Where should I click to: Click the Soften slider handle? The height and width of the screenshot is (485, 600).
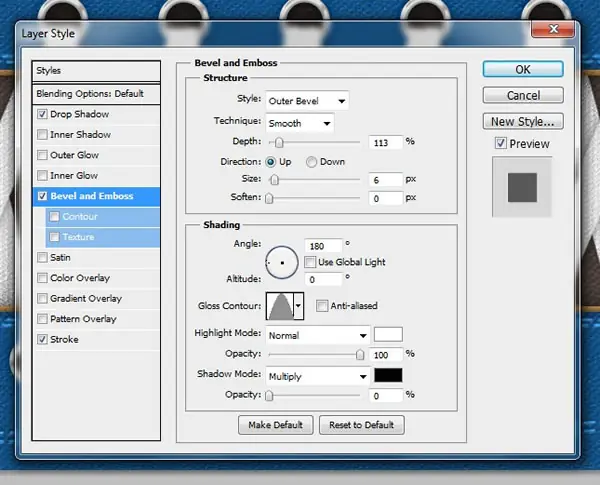click(x=269, y=198)
